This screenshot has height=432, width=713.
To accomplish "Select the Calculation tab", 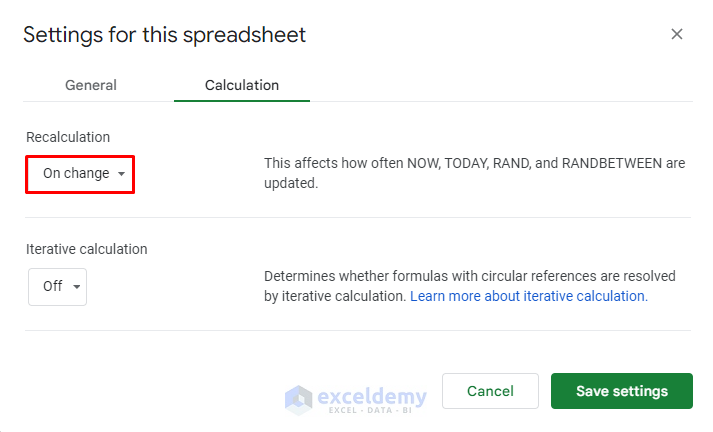I will (242, 86).
